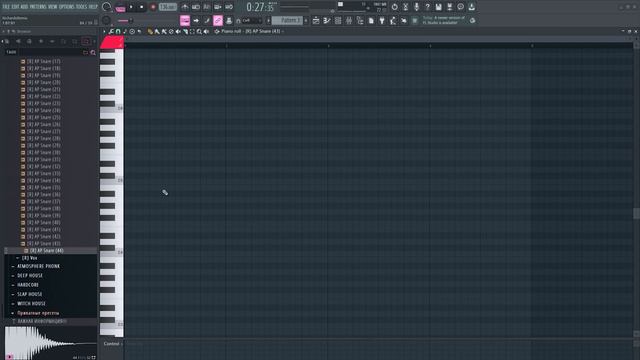
Task: Open the FILE menu
Action: pyautogui.click(x=6, y=7)
